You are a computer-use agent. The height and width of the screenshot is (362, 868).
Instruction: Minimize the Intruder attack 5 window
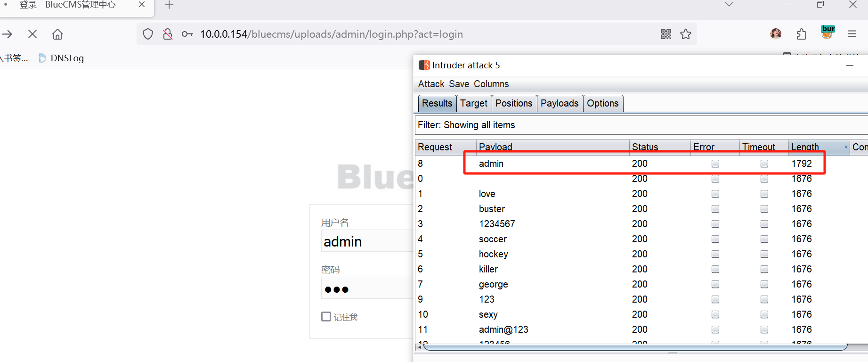tap(850, 65)
